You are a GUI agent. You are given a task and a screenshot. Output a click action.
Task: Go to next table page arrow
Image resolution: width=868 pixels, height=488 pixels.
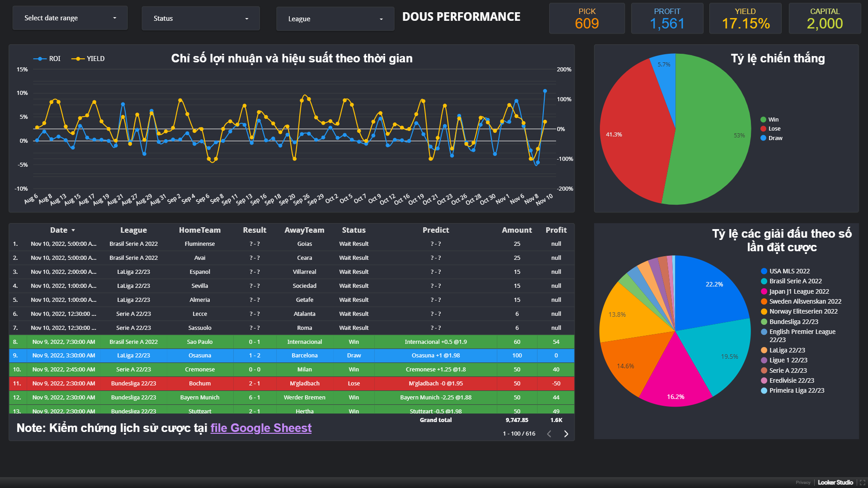(x=566, y=434)
